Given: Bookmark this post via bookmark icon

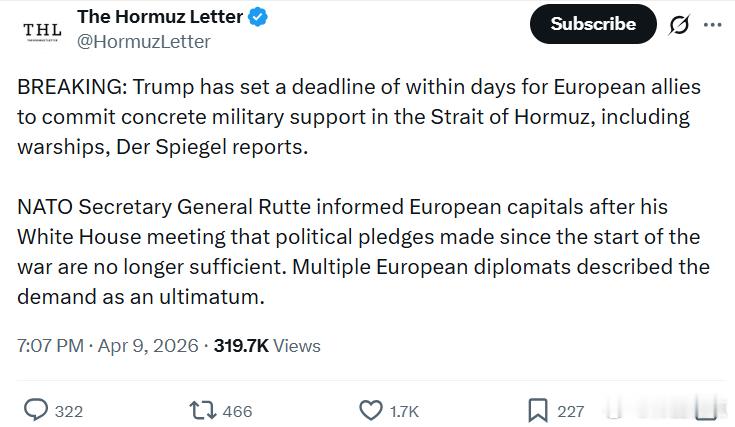Looking at the screenshot, I should point(537,410).
